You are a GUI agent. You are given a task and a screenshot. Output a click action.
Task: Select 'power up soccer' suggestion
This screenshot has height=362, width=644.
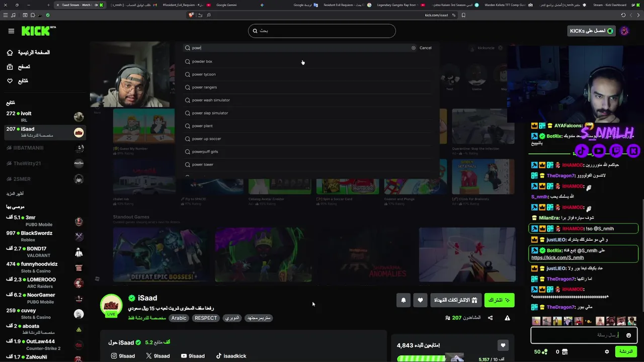tap(307, 139)
